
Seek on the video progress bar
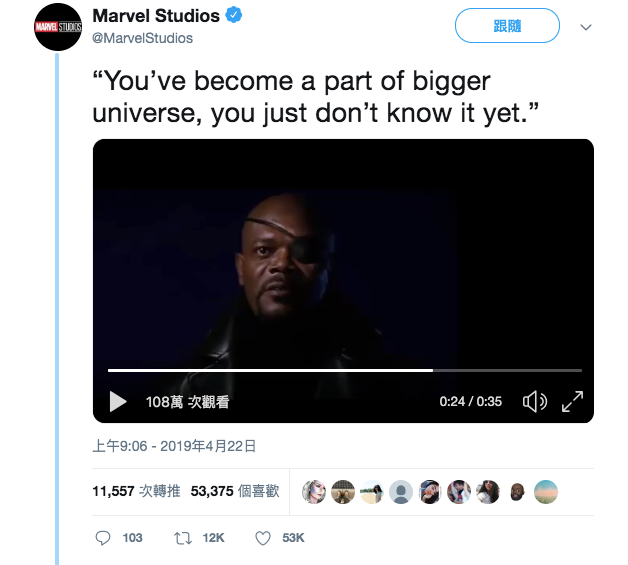[x=344, y=370]
